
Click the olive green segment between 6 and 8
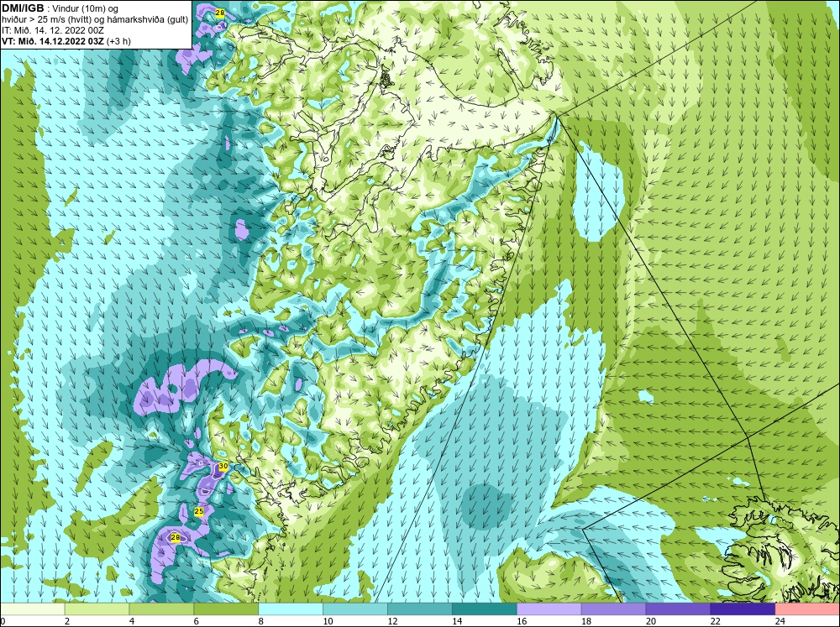(226, 609)
